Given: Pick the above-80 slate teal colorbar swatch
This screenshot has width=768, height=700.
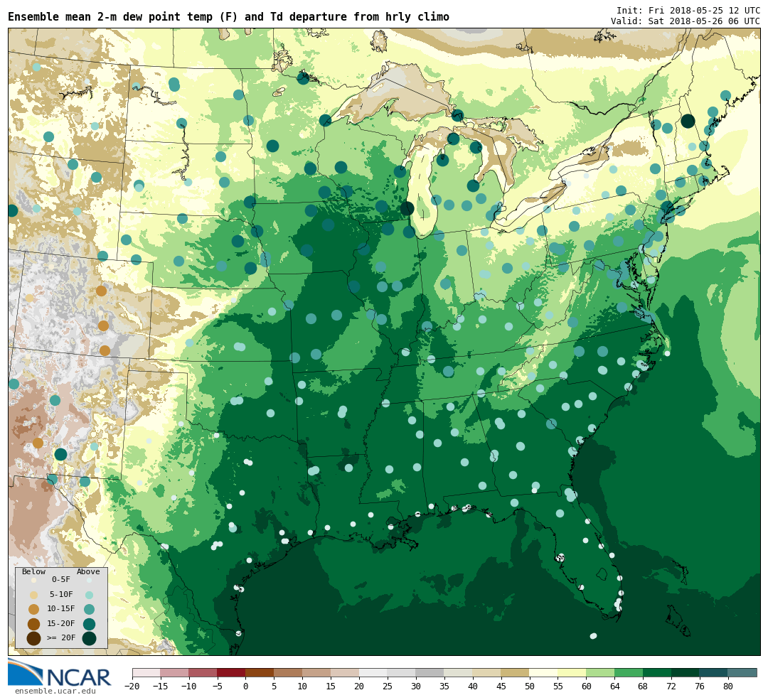Looking at the screenshot, I should 742,672.
